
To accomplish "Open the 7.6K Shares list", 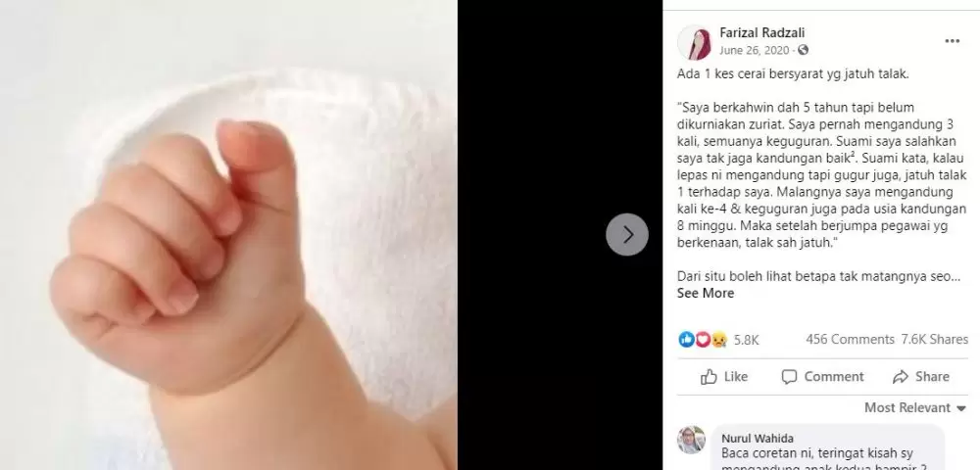I will coord(934,339).
